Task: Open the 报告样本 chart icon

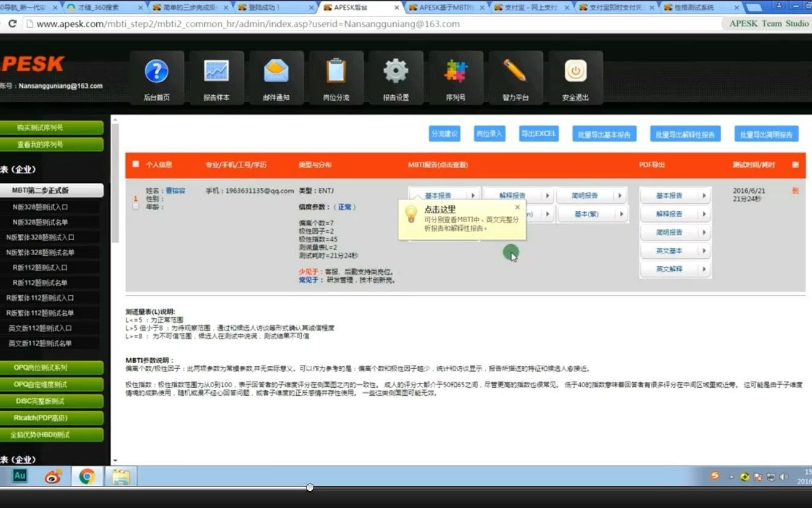Action: (216, 72)
